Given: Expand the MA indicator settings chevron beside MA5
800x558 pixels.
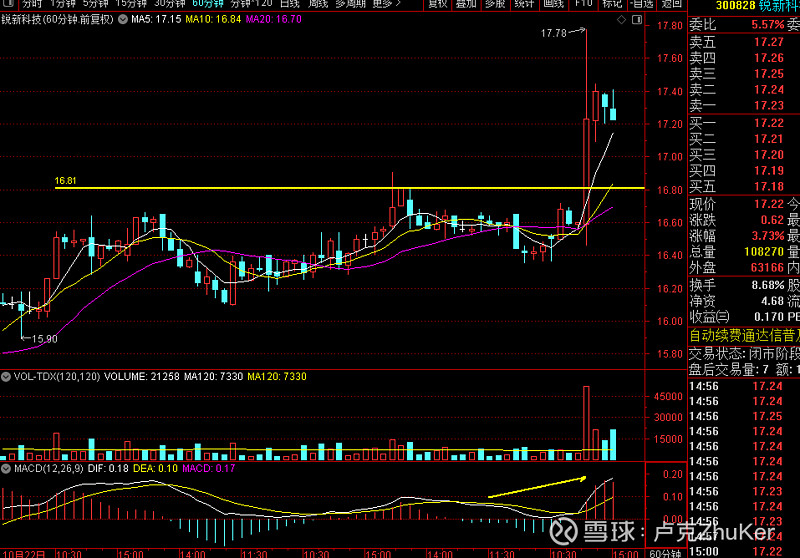Looking at the screenshot, I should click(123, 19).
